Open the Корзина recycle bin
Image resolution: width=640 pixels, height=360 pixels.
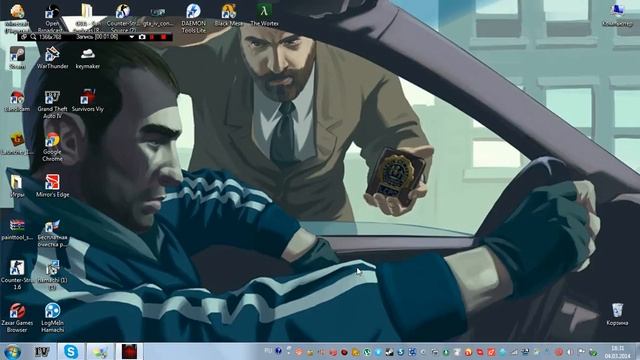617,314
